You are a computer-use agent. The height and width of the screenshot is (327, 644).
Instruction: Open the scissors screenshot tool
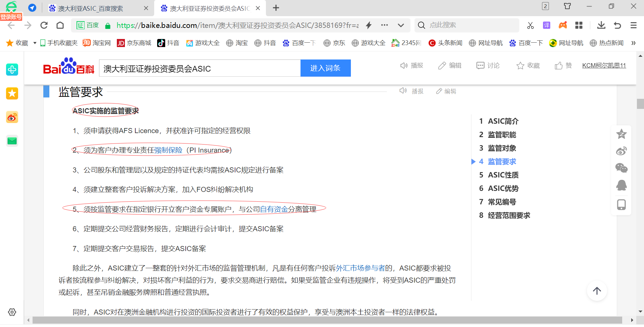[530, 25]
